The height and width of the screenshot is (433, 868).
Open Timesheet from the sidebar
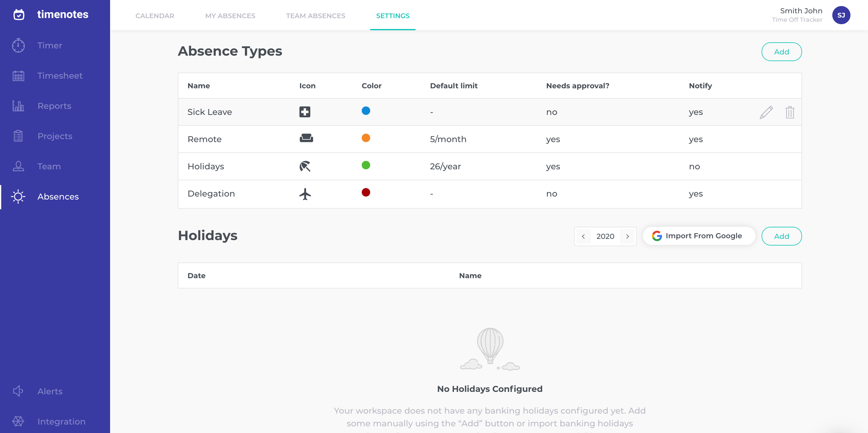[x=60, y=76]
